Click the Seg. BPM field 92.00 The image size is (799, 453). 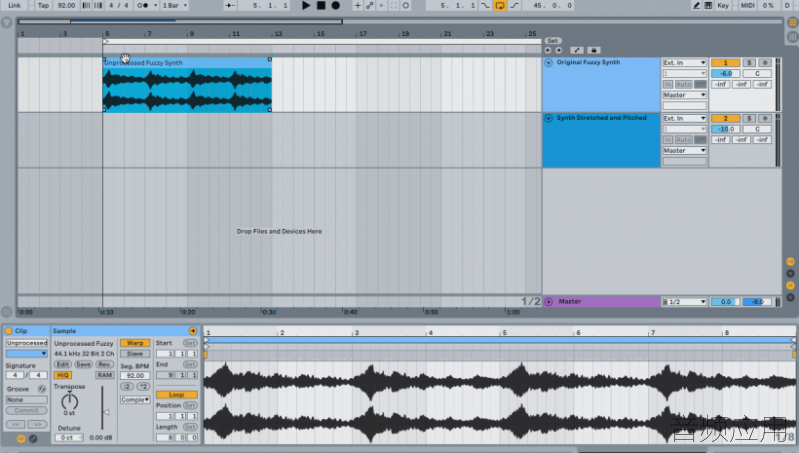(x=135, y=376)
